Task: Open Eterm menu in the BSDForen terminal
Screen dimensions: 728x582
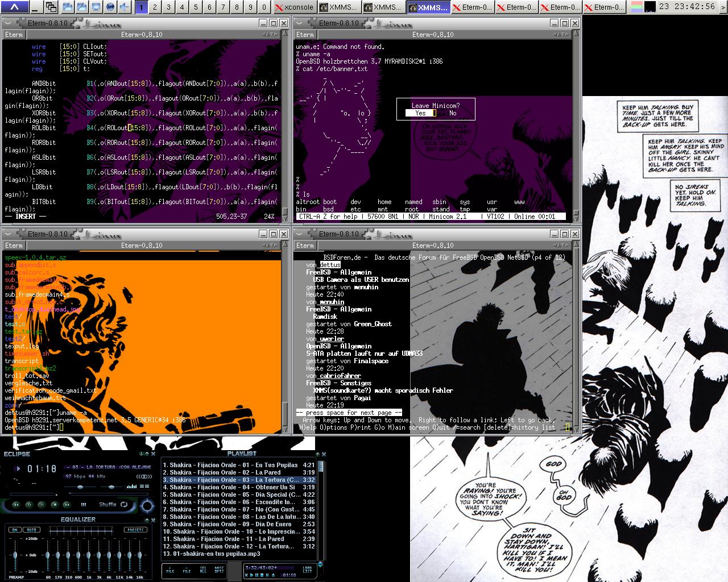Action: pos(305,246)
